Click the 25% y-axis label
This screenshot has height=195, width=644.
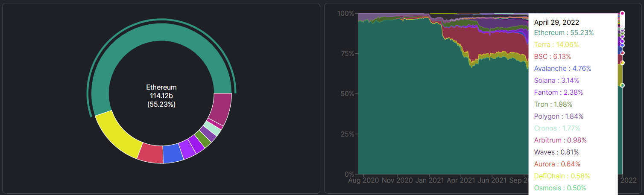click(347, 134)
